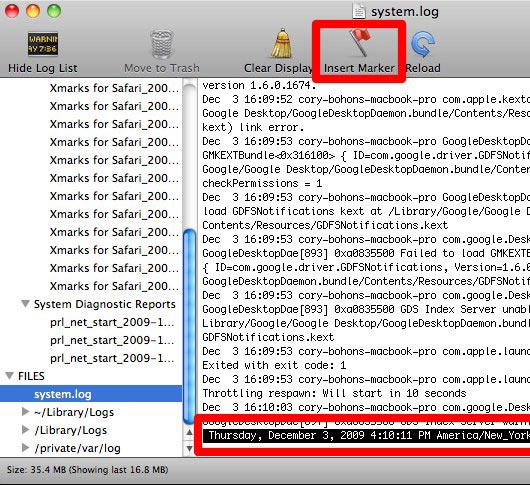
Task: Select the Xmarks for Safari entry just above System Diagnostic Reports
Action: 114,286
